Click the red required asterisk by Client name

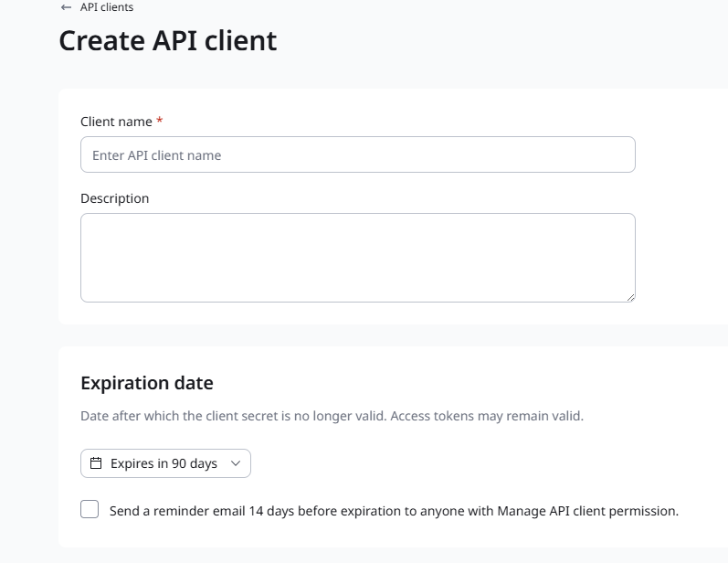160,121
